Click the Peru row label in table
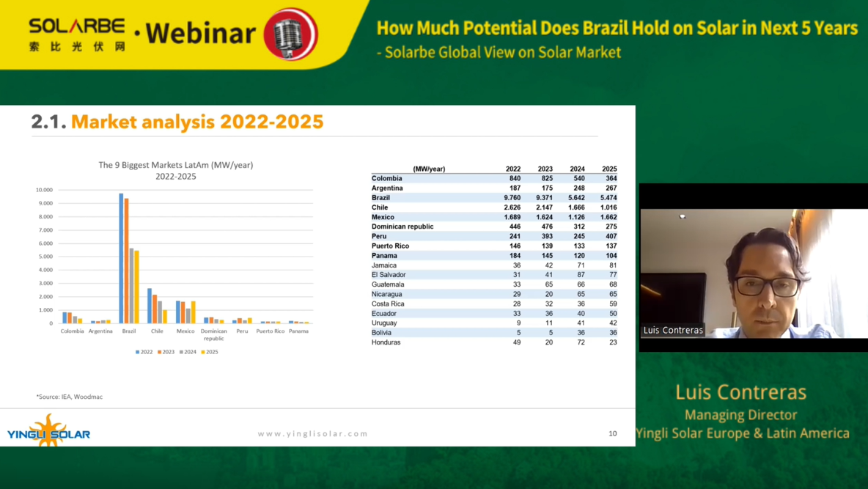The height and width of the screenshot is (489, 868). [379, 237]
